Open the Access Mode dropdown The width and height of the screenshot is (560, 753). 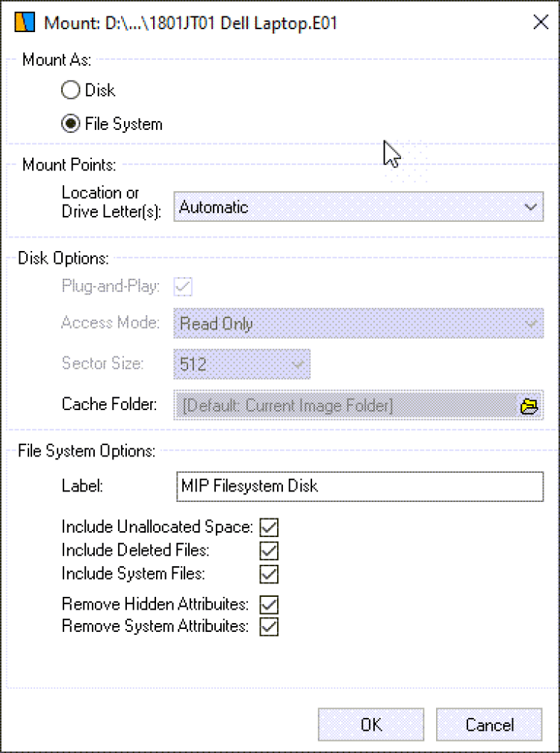coord(358,324)
